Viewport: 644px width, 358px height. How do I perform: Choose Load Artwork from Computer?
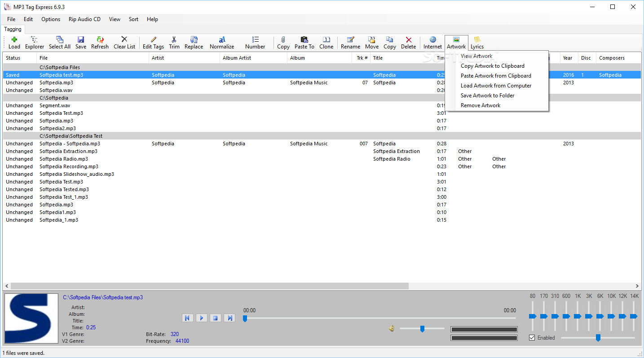[497, 86]
